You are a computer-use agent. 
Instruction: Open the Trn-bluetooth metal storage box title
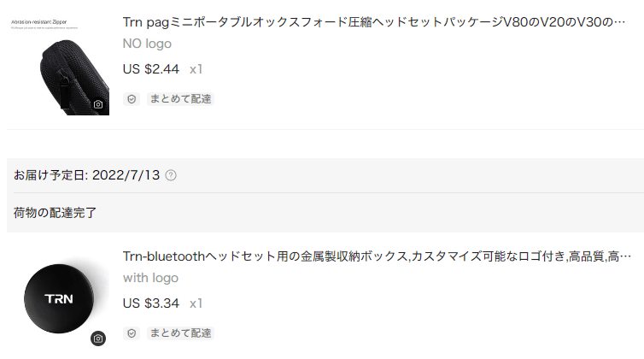coord(376,256)
